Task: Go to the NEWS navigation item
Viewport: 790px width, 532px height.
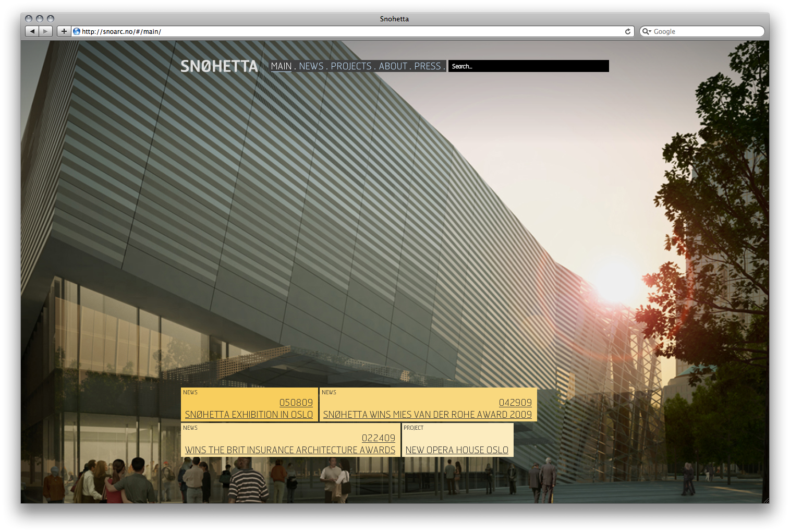Action: (x=311, y=66)
